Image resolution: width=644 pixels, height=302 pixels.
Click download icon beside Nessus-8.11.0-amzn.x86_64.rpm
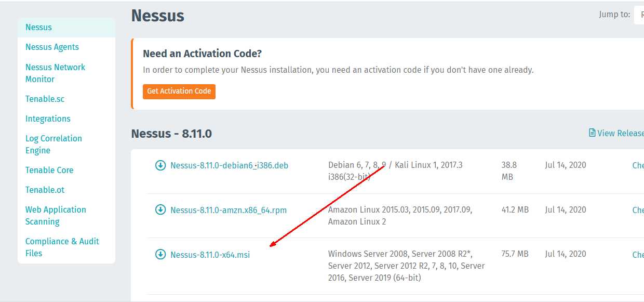(160, 210)
